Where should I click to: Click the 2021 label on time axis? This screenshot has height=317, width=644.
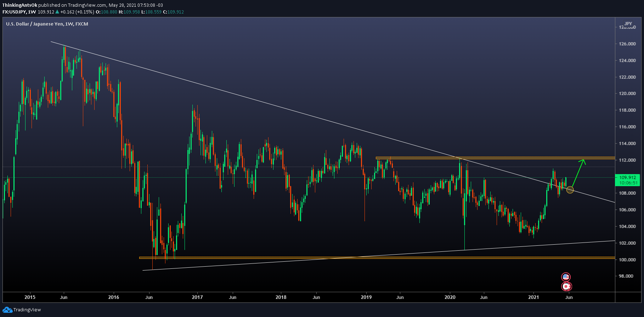(x=533, y=297)
